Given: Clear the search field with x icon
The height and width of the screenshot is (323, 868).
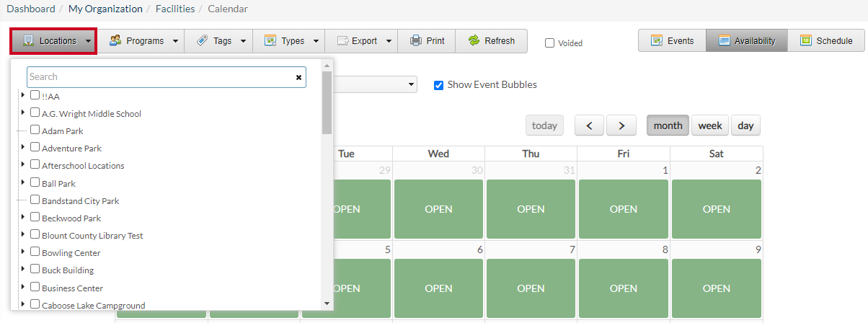Looking at the screenshot, I should 298,77.
